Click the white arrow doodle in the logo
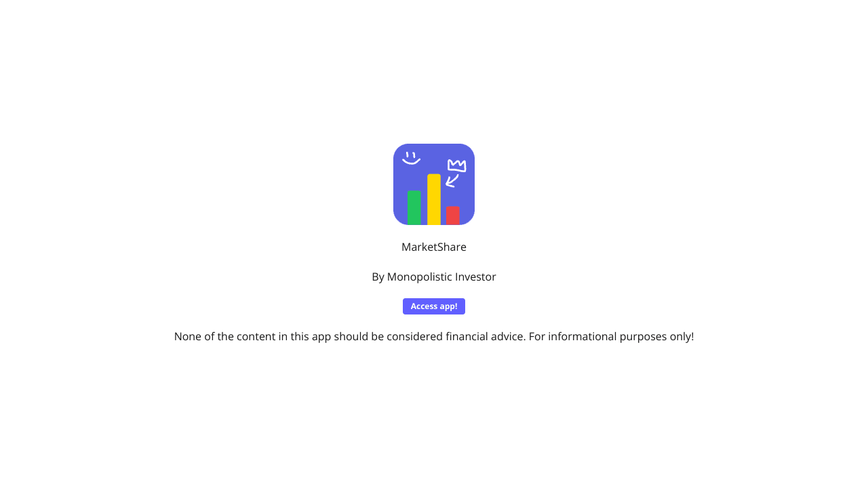Image resolution: width=868 pixels, height=488 pixels. [x=452, y=181]
